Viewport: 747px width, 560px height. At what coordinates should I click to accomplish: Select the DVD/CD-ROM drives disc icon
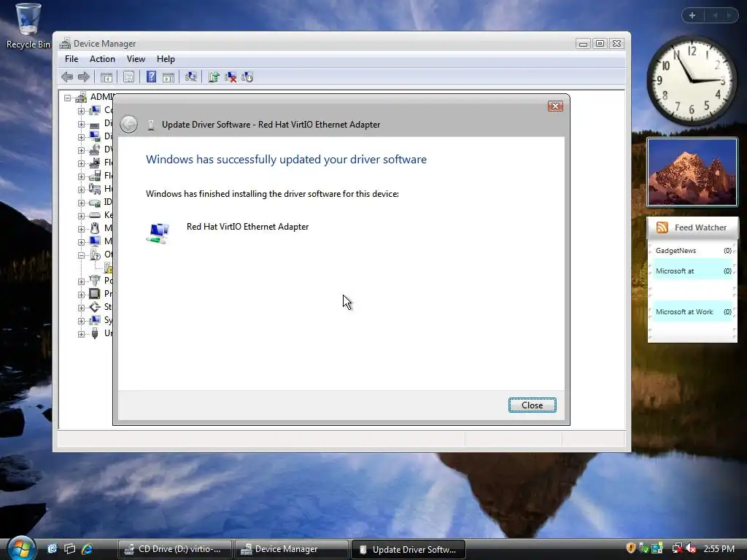point(95,149)
